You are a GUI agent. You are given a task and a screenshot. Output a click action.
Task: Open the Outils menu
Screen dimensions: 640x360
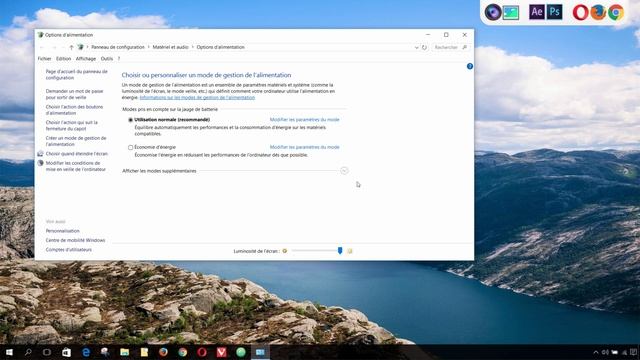(107, 59)
